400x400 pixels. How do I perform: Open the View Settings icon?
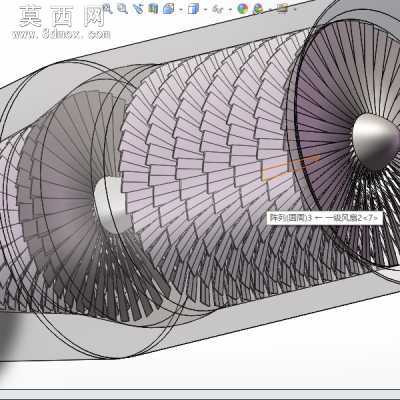[283, 8]
